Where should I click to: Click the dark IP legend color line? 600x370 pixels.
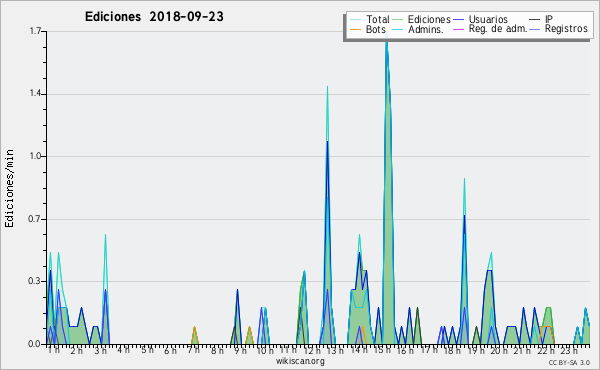535,20
